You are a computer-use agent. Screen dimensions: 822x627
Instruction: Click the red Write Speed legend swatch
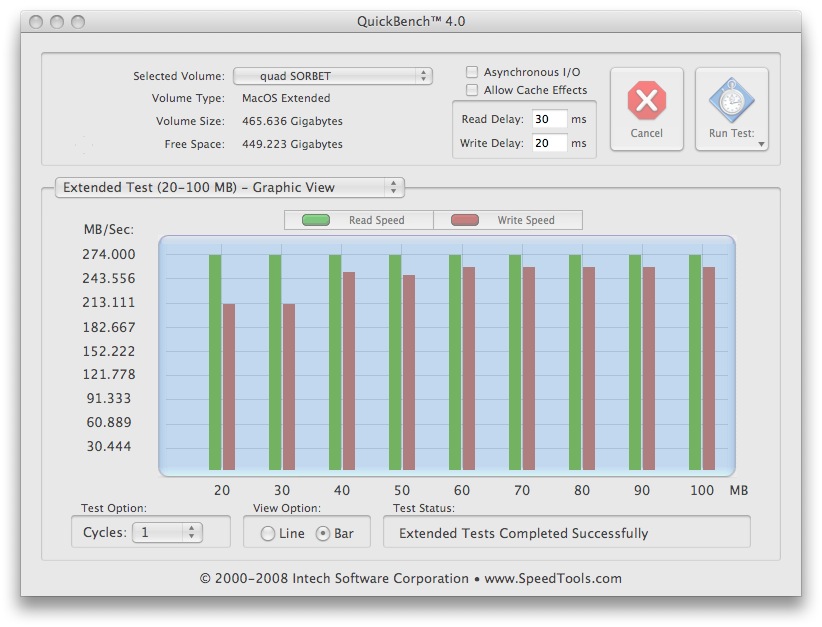click(465, 220)
